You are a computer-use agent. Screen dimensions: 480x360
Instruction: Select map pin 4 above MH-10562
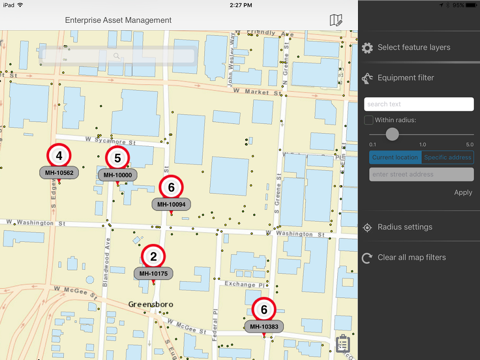pyautogui.click(x=59, y=155)
